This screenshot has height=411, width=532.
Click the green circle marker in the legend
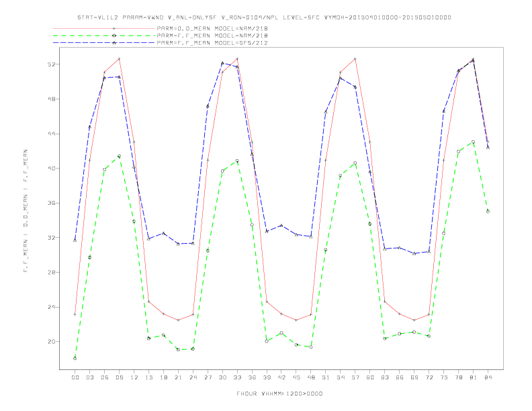pos(114,36)
